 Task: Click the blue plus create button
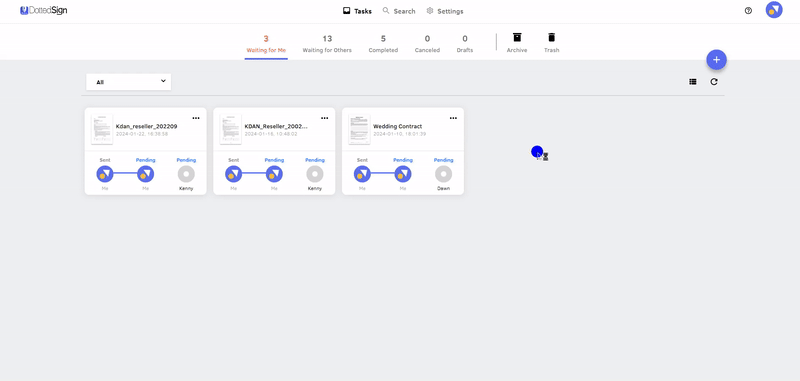(x=716, y=60)
